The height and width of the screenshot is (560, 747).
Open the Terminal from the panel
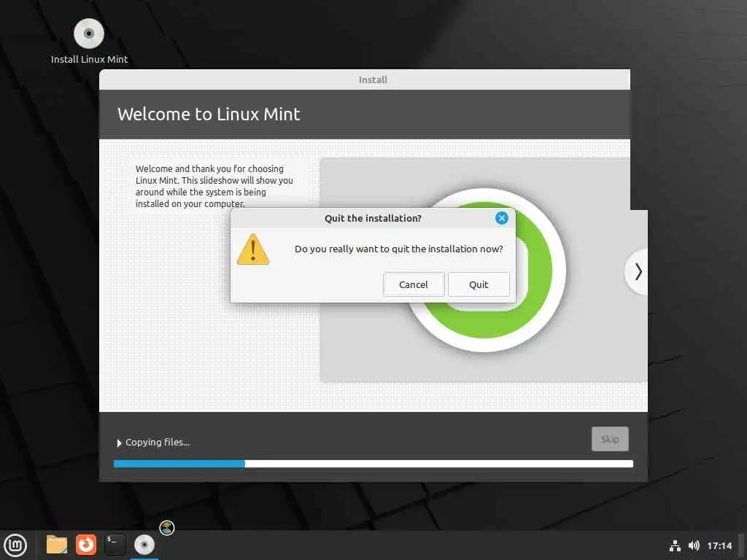pos(115,545)
